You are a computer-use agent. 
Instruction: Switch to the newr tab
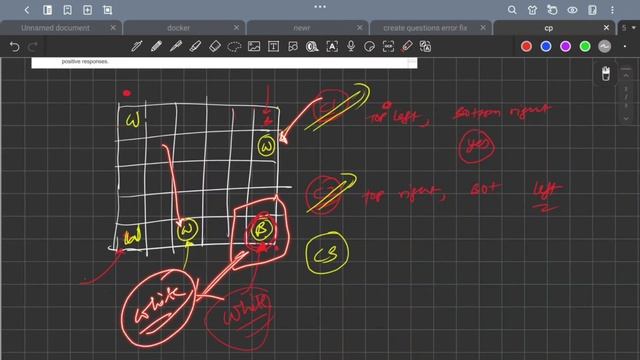302,28
